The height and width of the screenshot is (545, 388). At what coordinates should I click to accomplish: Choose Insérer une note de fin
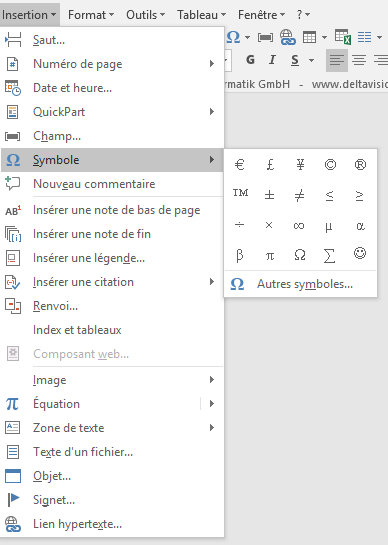(112, 234)
